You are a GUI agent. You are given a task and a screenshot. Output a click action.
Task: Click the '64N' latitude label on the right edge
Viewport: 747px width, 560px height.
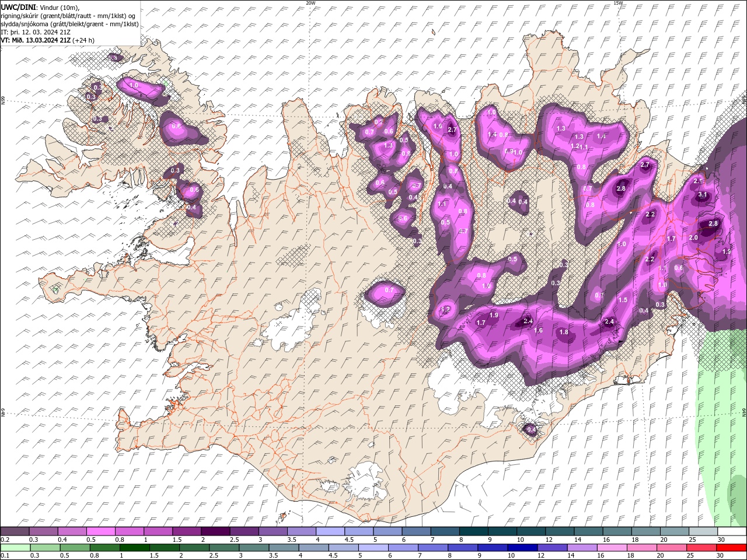point(744,412)
